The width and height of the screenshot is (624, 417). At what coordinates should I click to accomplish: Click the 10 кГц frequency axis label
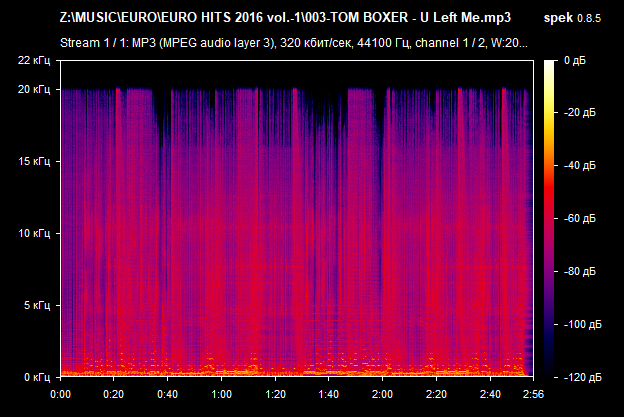click(x=34, y=233)
